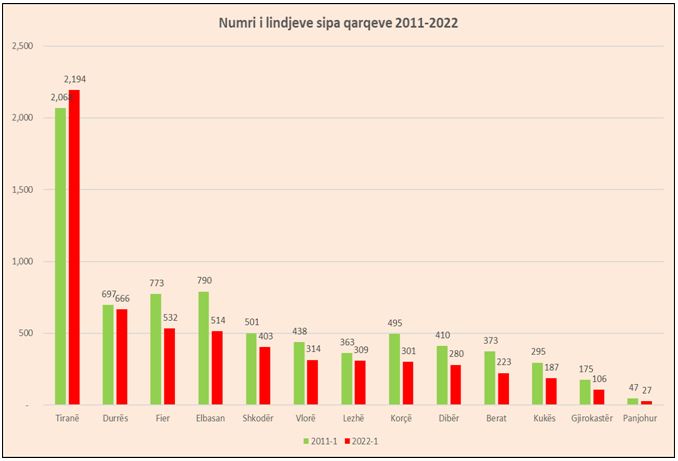Select the Shkodër category axis label
This screenshot has height=461, width=678.
[x=259, y=417]
